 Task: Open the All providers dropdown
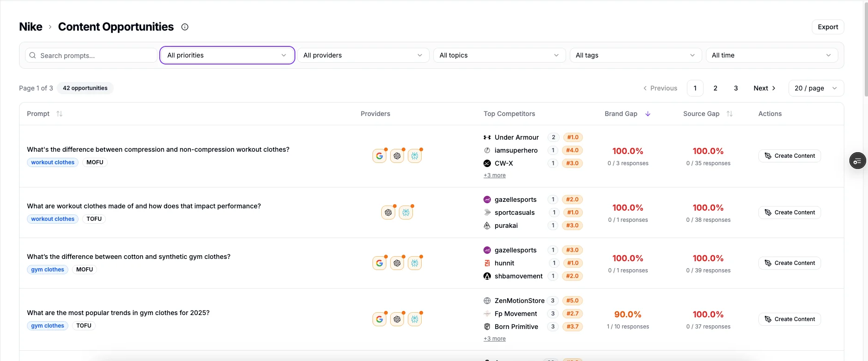[x=363, y=55]
